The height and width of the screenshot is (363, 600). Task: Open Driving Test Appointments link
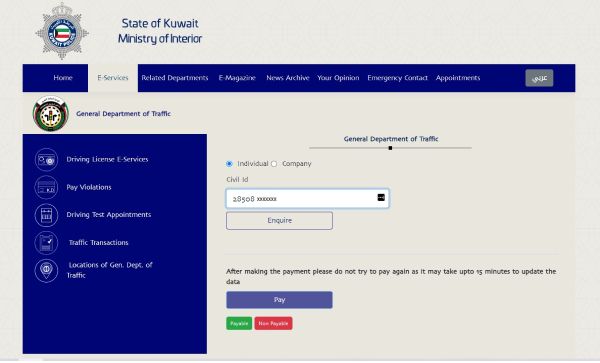(109, 215)
